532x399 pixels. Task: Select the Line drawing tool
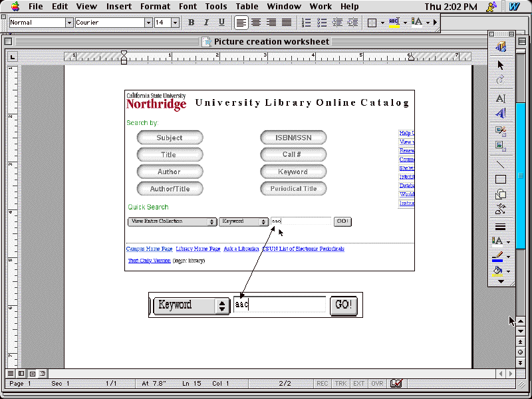pos(501,164)
